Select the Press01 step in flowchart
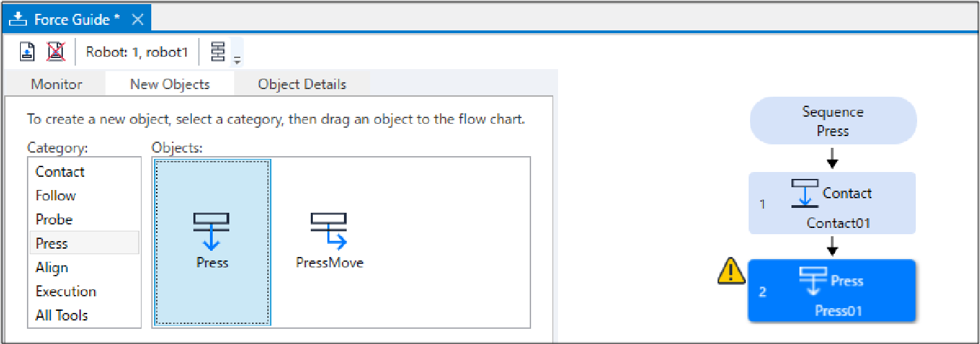Viewport: 980px width, 344px height. (832, 291)
